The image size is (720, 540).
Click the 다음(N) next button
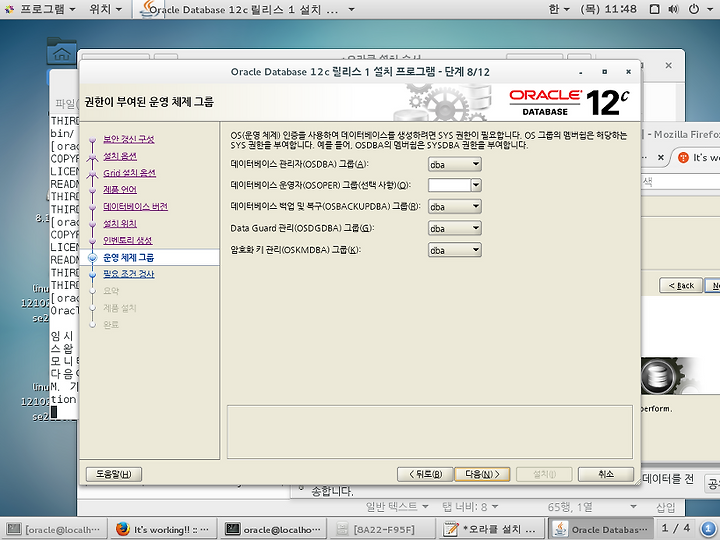pos(482,474)
